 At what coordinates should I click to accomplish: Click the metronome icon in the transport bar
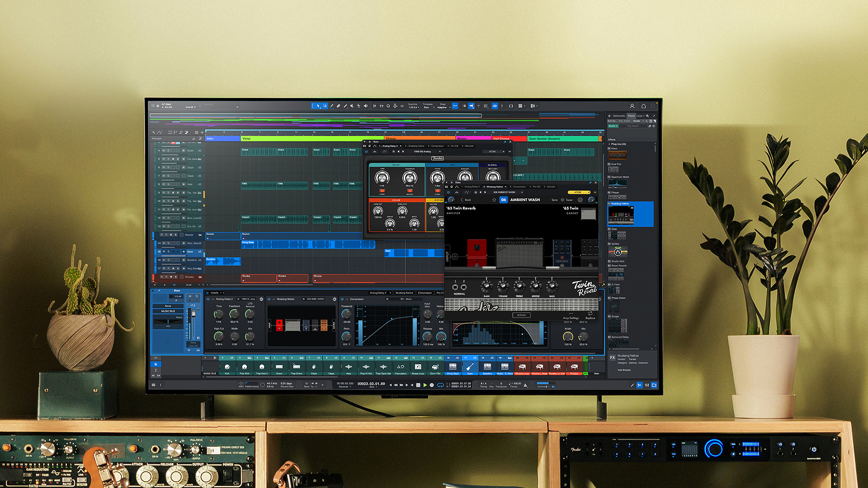point(525,385)
